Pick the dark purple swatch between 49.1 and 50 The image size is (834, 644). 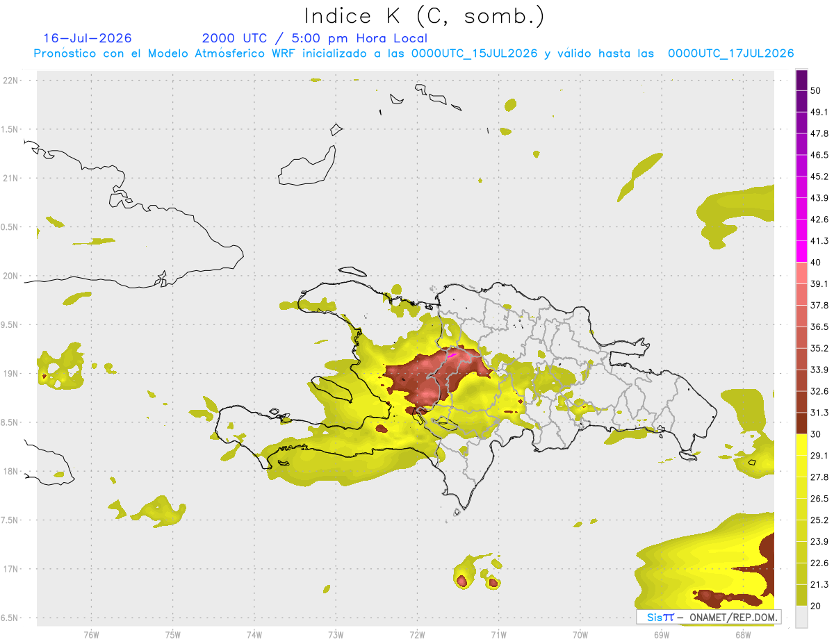801,101
